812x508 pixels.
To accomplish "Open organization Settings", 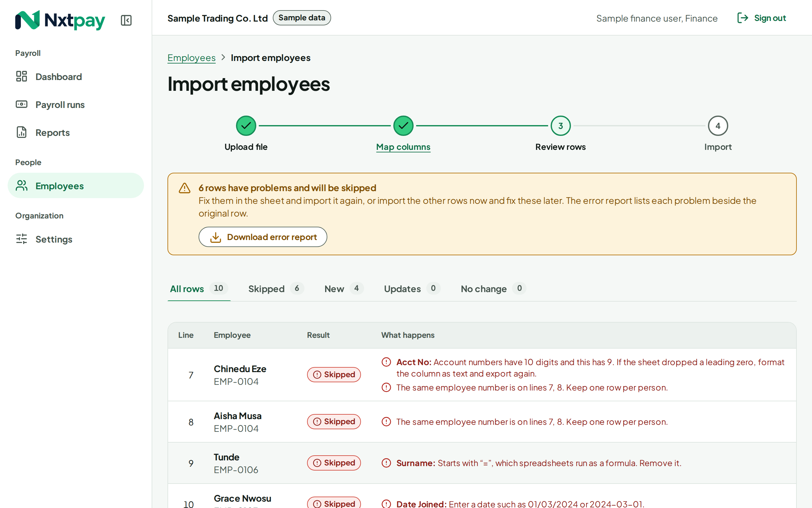I will [76, 239].
